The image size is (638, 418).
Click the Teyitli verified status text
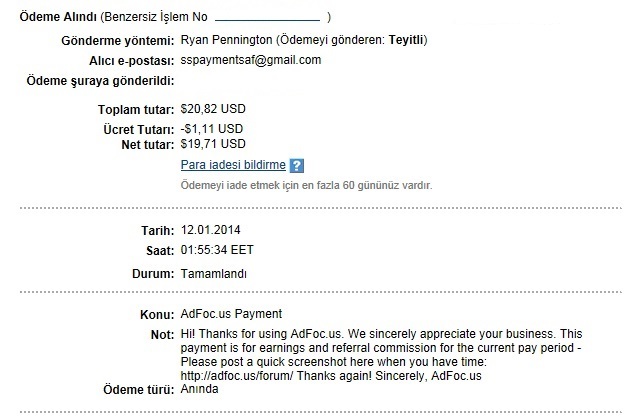(406, 40)
